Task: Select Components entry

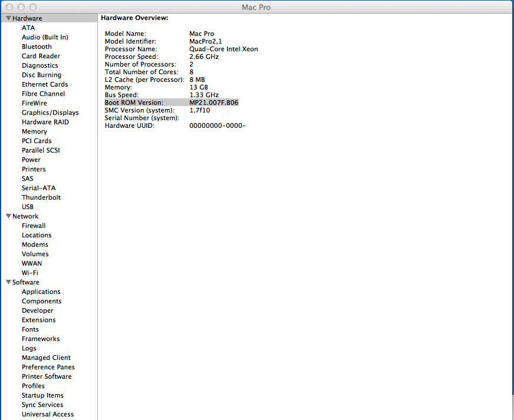Action: coord(42,301)
